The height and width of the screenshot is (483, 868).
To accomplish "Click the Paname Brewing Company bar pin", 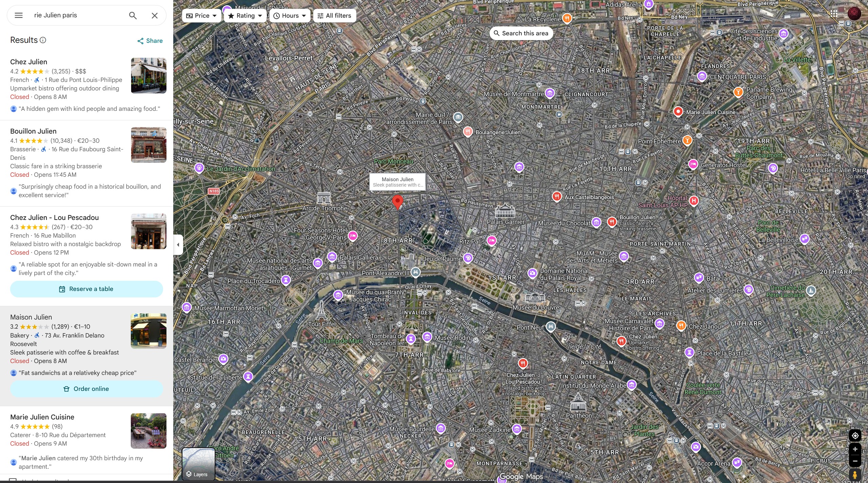I will click(738, 92).
